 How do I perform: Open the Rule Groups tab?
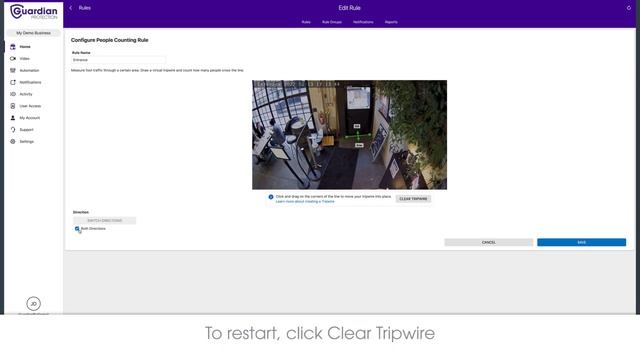coord(332,22)
